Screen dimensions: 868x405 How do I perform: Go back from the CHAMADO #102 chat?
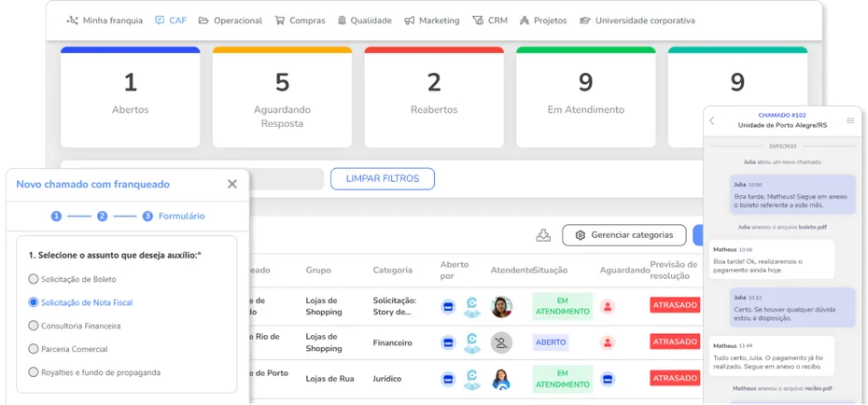(712, 120)
